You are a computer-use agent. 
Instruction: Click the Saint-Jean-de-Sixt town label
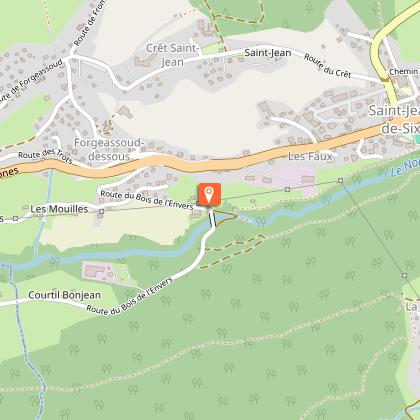pos(394,119)
